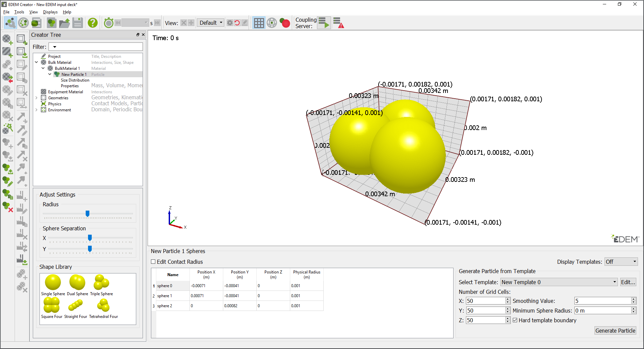644x349 pixels.
Task: Uncheck Hard template boundary checkbox
Action: click(x=515, y=320)
